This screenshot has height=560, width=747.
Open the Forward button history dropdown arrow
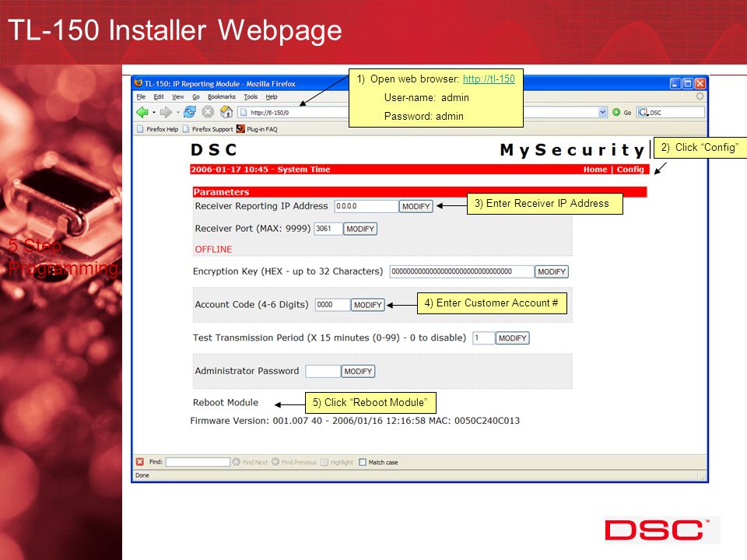click(x=177, y=113)
